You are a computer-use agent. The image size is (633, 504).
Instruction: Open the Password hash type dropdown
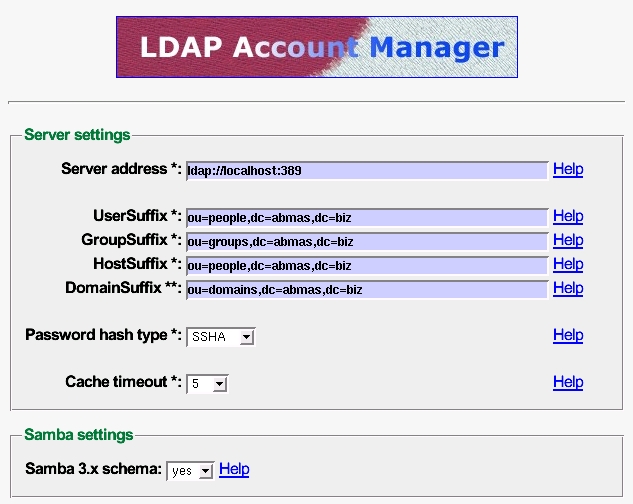click(221, 337)
